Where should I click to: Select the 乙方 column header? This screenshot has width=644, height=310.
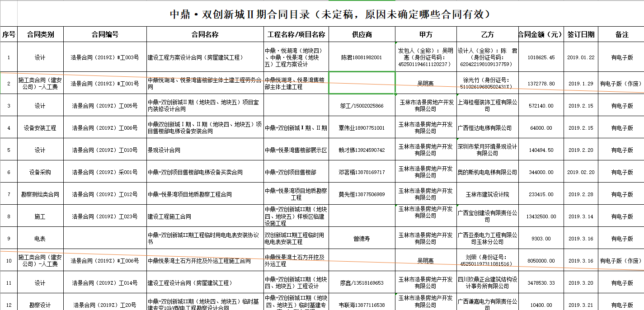tap(488, 34)
